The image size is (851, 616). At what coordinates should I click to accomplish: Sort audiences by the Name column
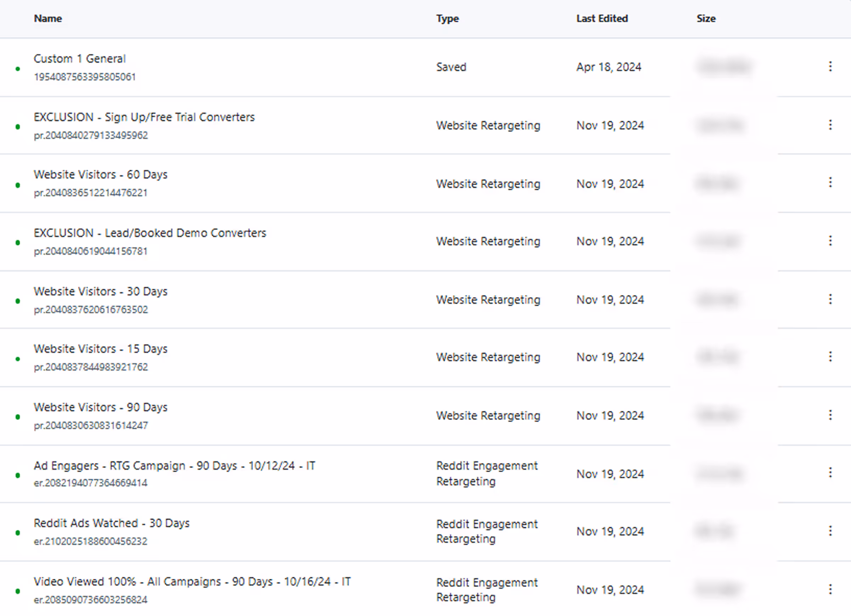coord(48,18)
